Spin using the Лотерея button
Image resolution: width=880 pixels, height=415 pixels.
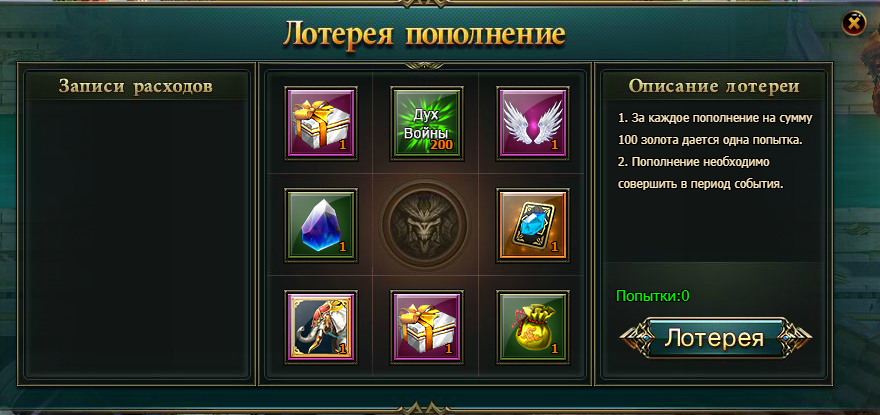click(x=714, y=338)
